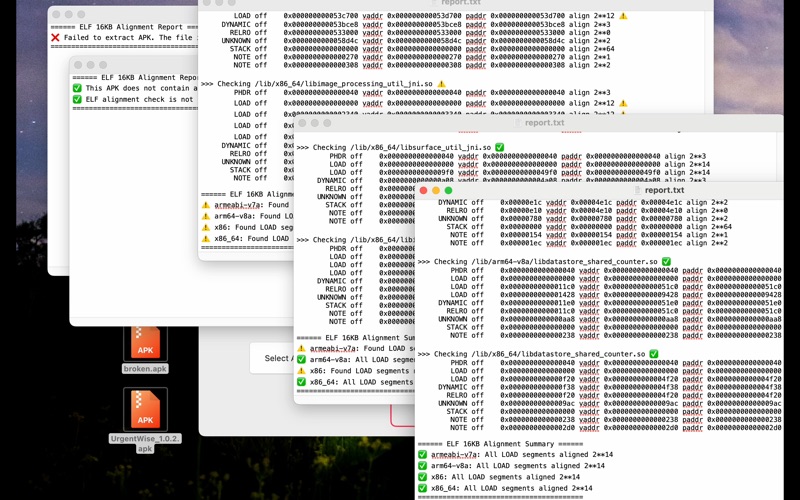Viewport: 800px width, 500px height.
Task: Select the broken.apk desktop file icon
Action: [145, 342]
